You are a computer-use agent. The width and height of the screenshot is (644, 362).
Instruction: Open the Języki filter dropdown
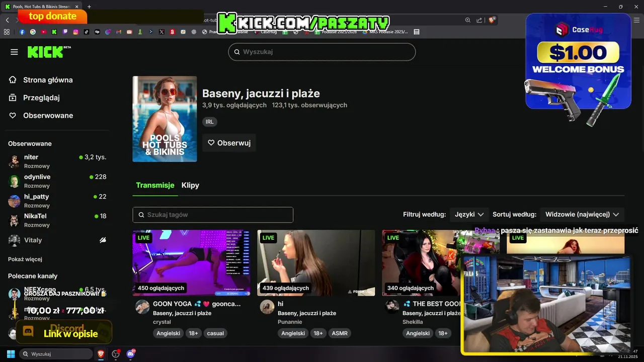[469, 214]
